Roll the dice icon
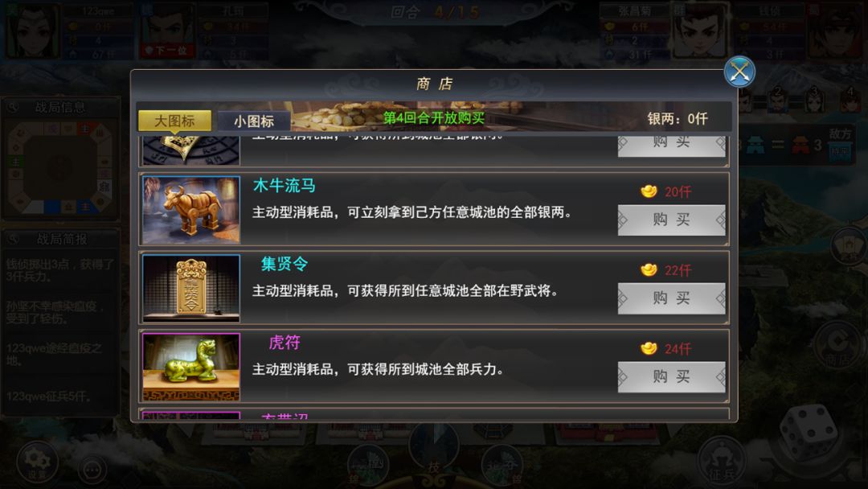 point(809,433)
